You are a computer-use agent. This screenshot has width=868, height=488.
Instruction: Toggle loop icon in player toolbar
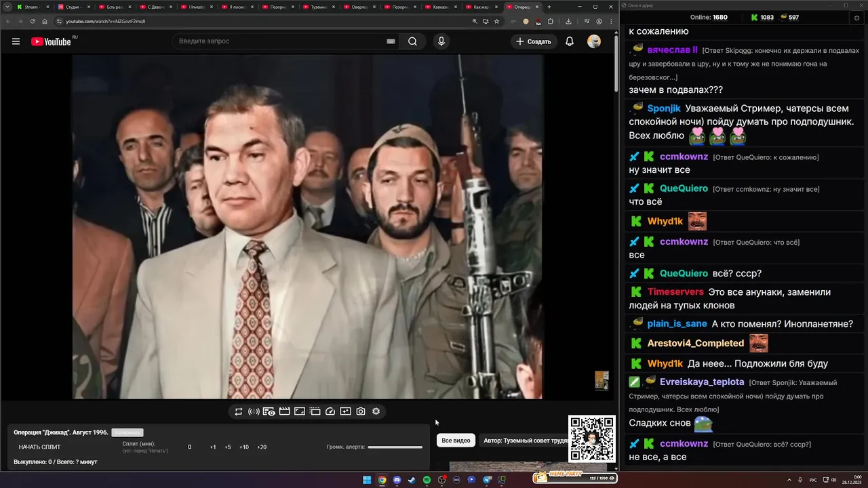tap(239, 411)
